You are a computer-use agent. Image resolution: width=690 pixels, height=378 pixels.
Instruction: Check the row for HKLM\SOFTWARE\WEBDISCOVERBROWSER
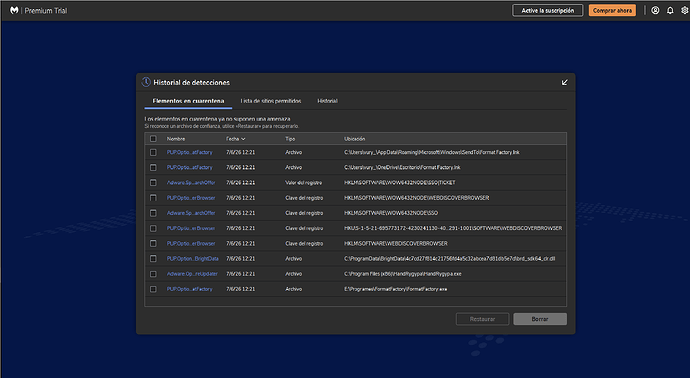153,243
